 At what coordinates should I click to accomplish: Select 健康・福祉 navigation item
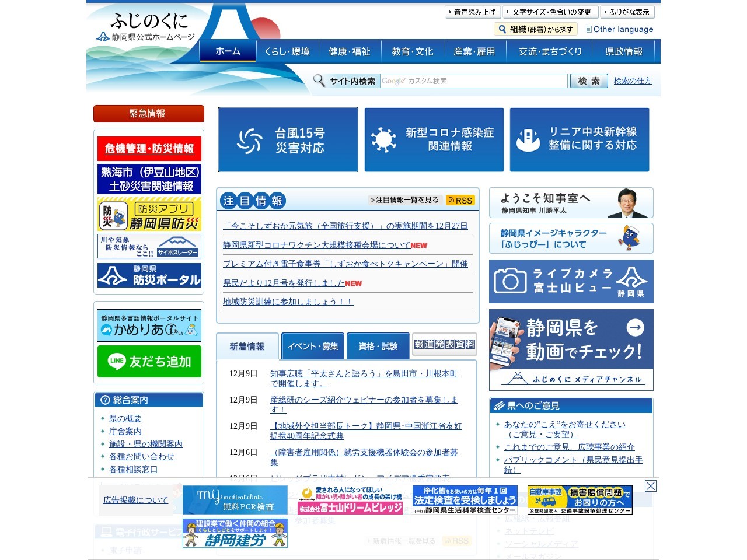click(350, 51)
